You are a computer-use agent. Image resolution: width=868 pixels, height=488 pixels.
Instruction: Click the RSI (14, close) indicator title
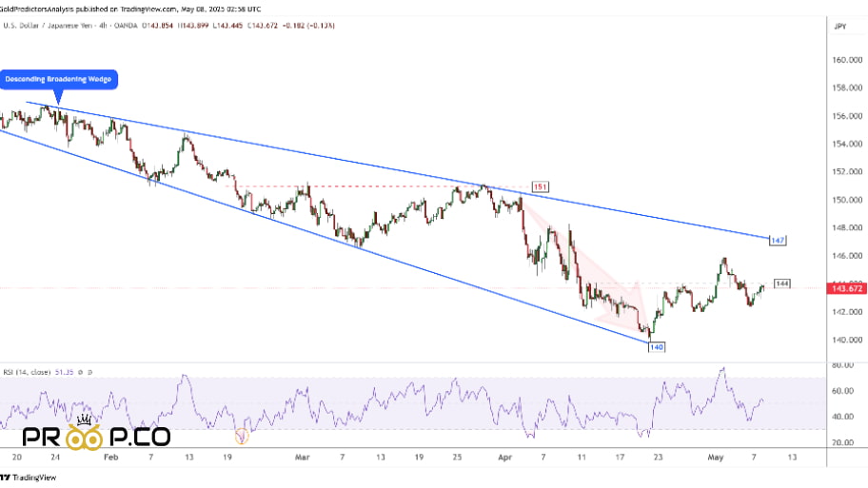coord(27,372)
